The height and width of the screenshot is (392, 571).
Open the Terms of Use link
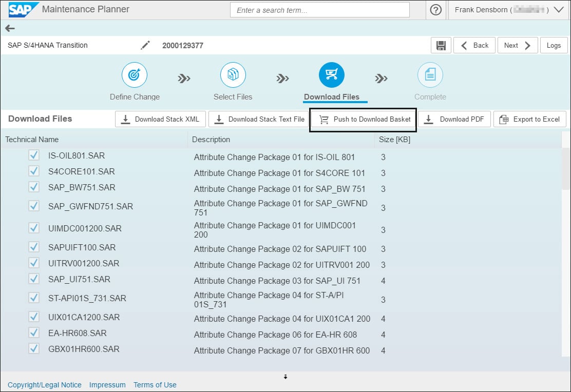(155, 385)
